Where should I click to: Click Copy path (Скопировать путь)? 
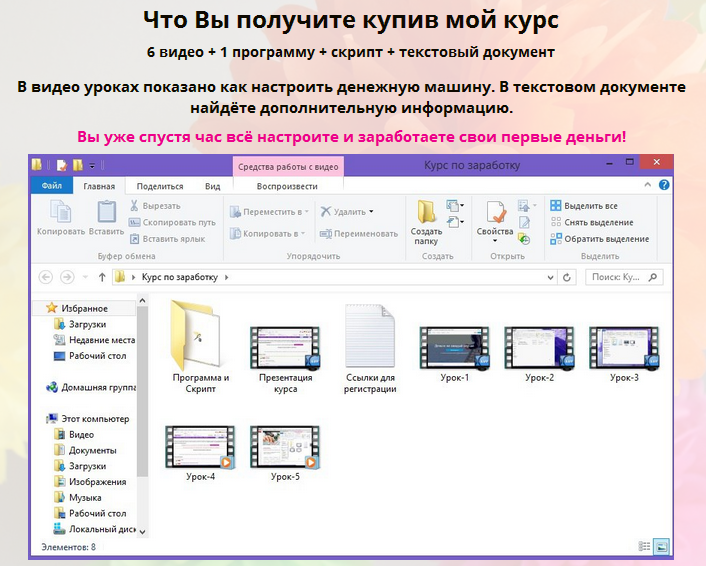pos(172,222)
